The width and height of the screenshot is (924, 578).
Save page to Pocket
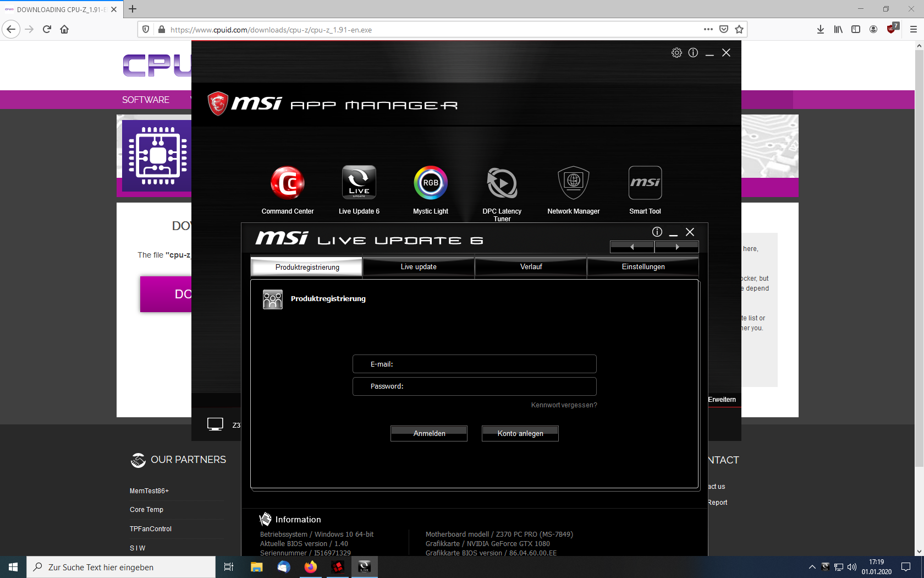[x=724, y=29]
